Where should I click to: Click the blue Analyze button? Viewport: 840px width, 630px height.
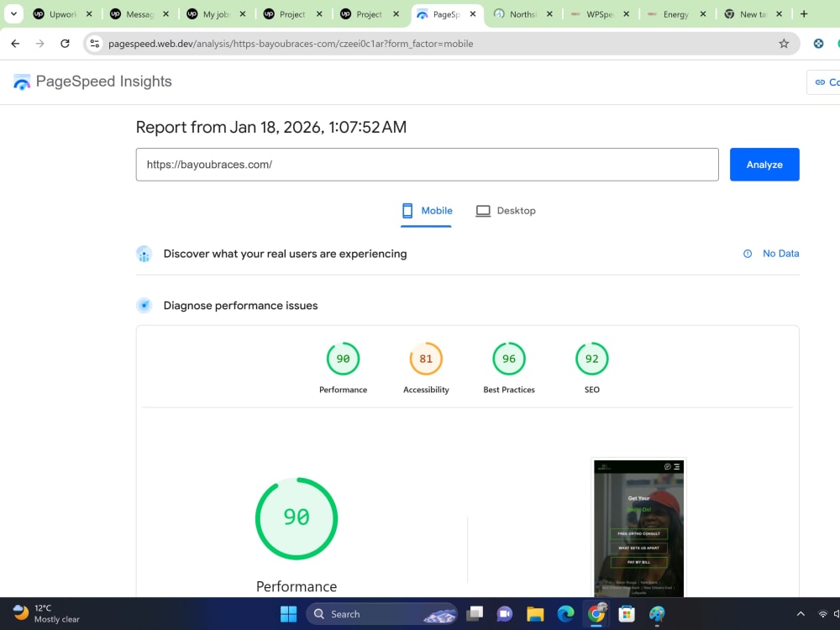[764, 165]
